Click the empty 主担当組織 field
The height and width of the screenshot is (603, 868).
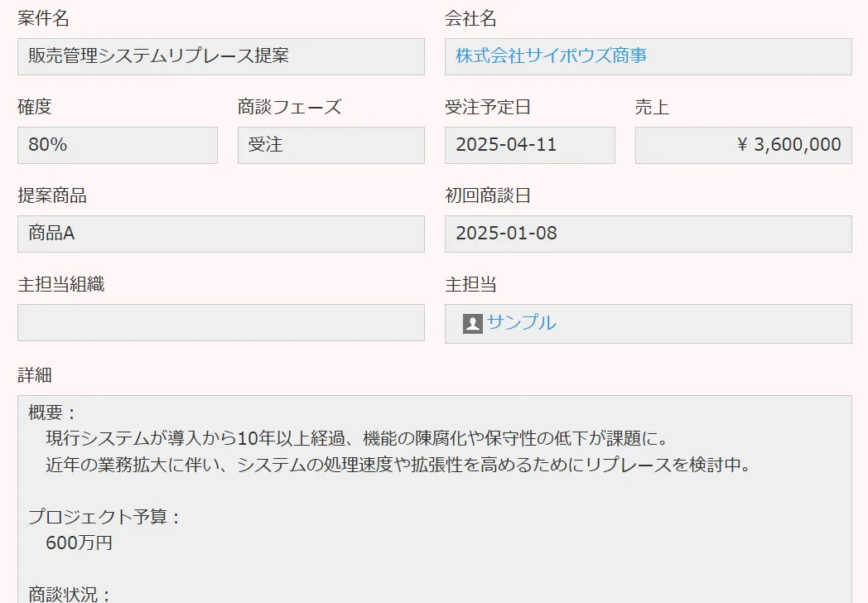pos(220,322)
